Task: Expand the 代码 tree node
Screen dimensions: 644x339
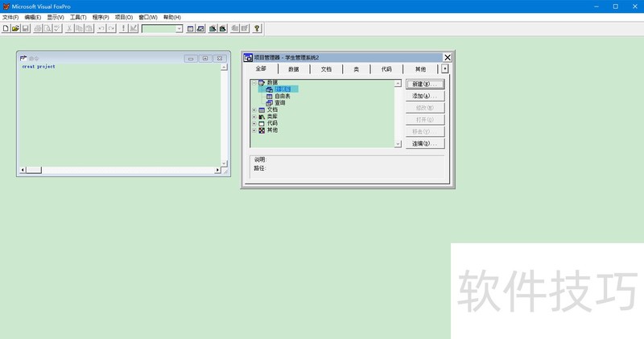Action: 254,123
